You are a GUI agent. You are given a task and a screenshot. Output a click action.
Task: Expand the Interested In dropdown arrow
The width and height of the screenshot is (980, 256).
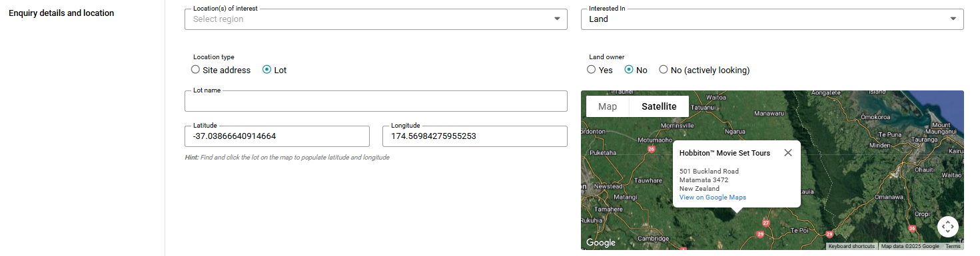[x=953, y=19]
